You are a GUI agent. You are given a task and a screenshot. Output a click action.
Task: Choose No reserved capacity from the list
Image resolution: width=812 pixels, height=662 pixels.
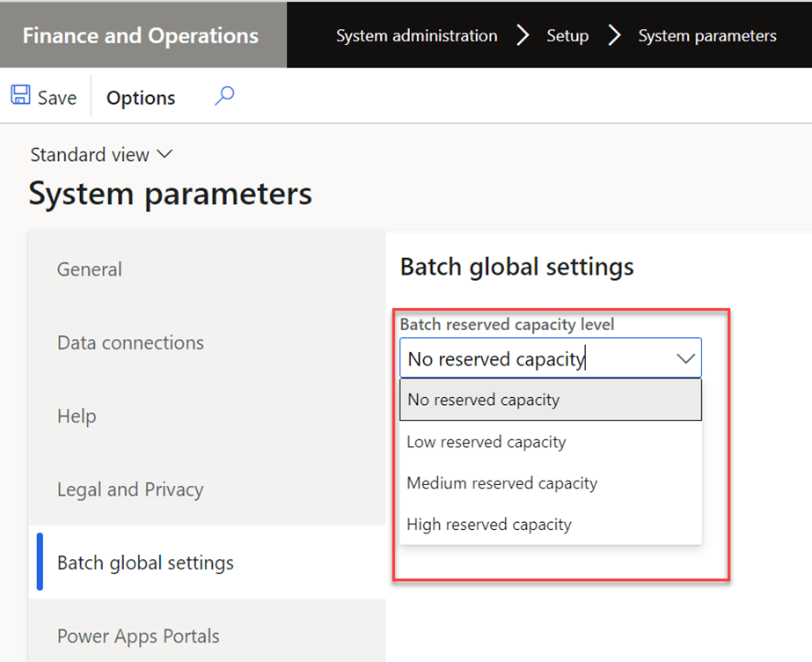[484, 400]
